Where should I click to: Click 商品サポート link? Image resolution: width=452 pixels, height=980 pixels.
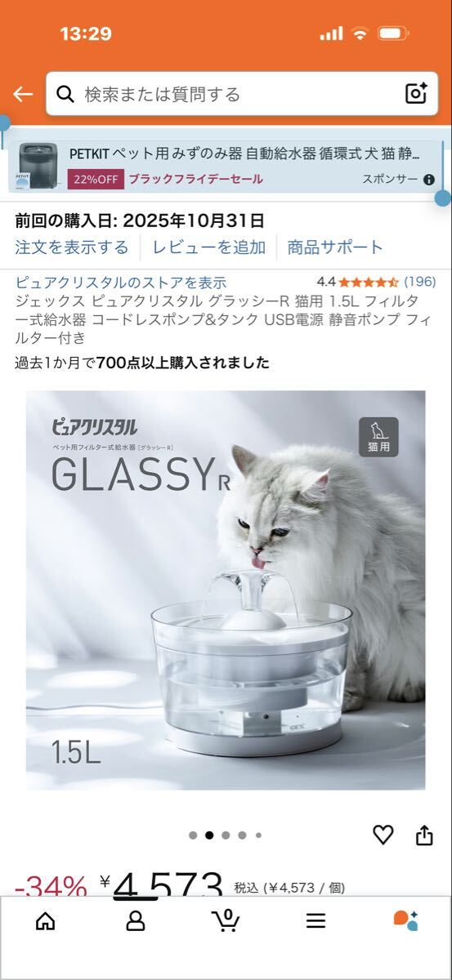tap(335, 247)
